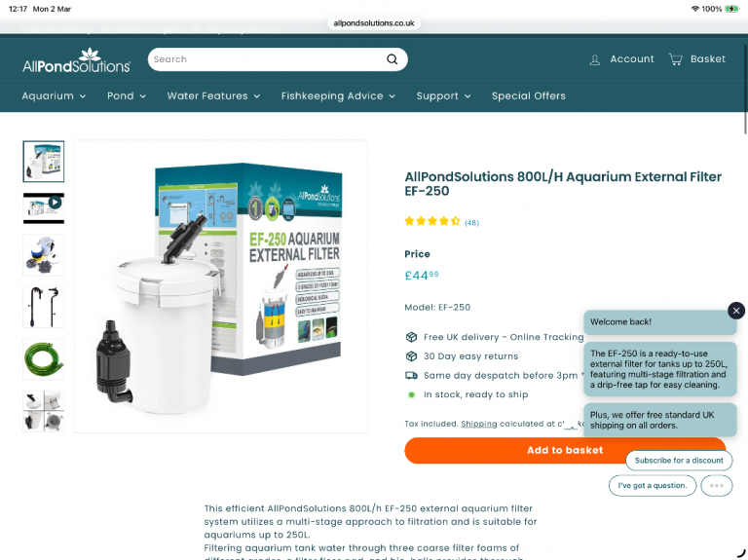The image size is (748, 560).
Task: Expand the Pond dropdown menu
Action: click(127, 95)
